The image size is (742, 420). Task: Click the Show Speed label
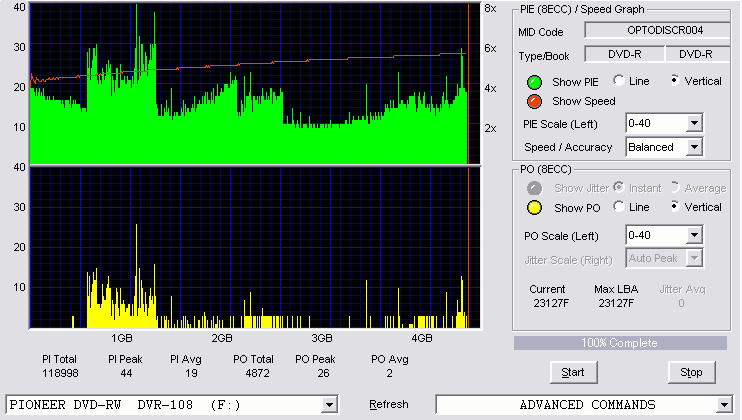584,101
